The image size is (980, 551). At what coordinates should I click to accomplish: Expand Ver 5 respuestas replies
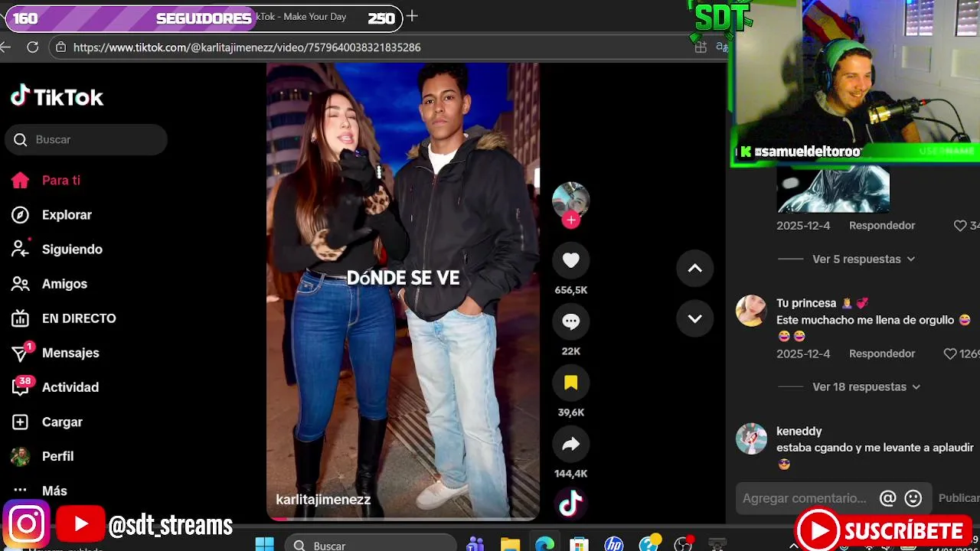tap(864, 259)
